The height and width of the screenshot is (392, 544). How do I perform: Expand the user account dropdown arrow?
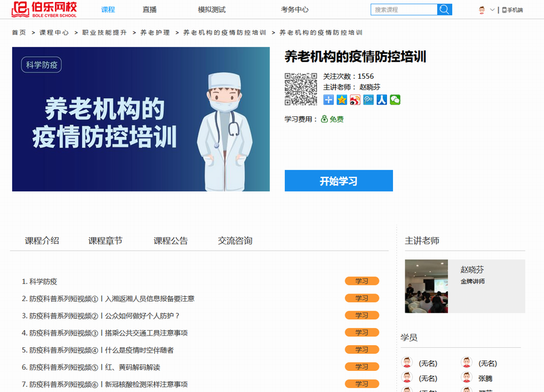492,10
